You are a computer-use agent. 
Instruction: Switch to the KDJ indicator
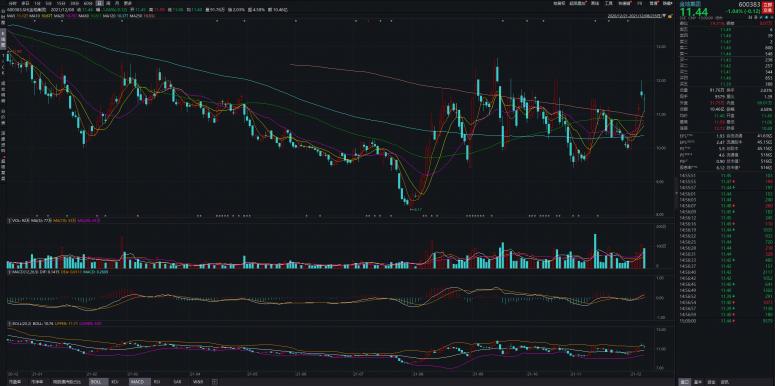click(115, 382)
